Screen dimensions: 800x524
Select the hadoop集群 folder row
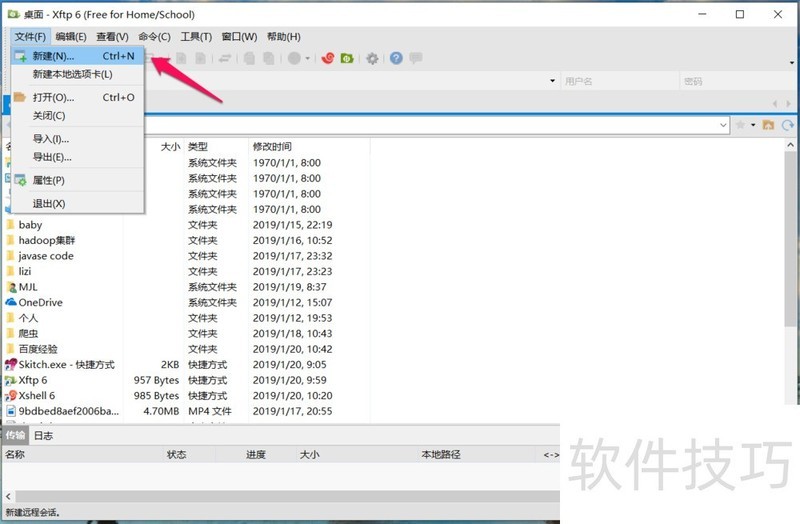point(187,240)
